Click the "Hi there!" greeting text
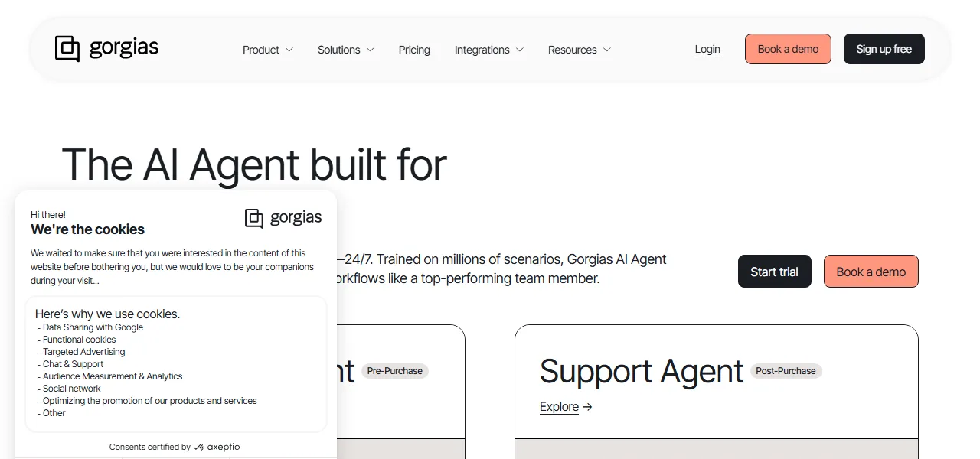The image size is (980, 459). 48,215
